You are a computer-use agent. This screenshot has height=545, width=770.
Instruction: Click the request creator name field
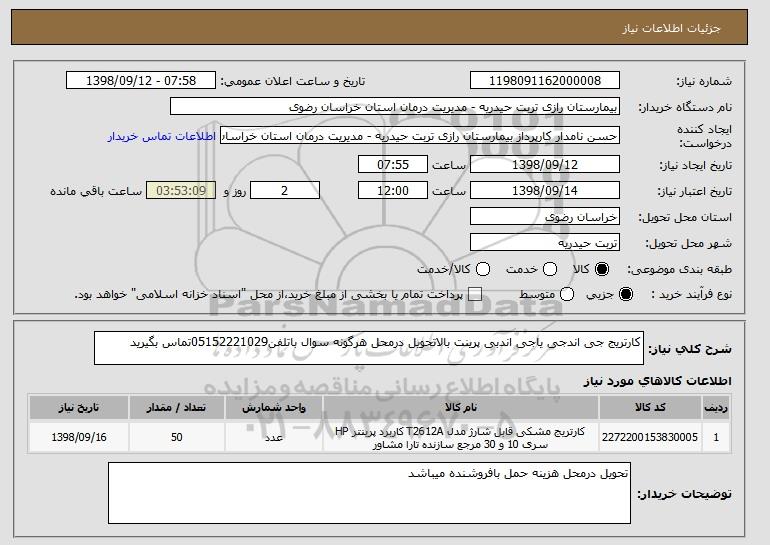(x=420, y=136)
